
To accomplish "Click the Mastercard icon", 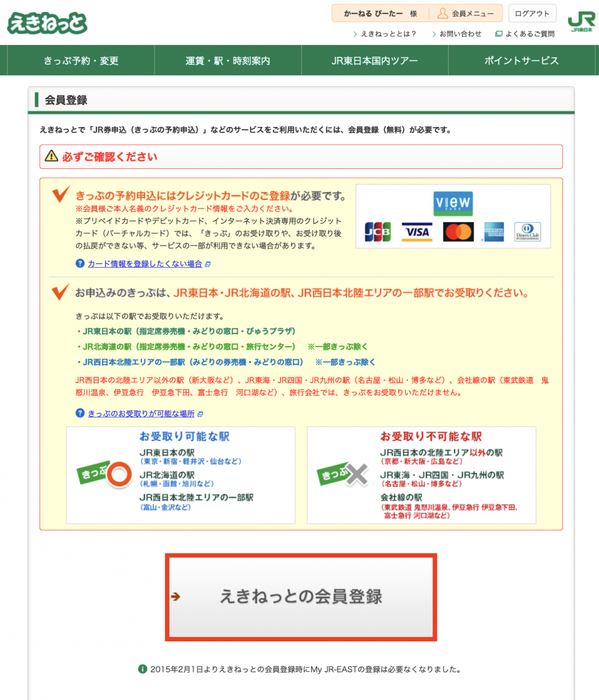I will pos(458,232).
